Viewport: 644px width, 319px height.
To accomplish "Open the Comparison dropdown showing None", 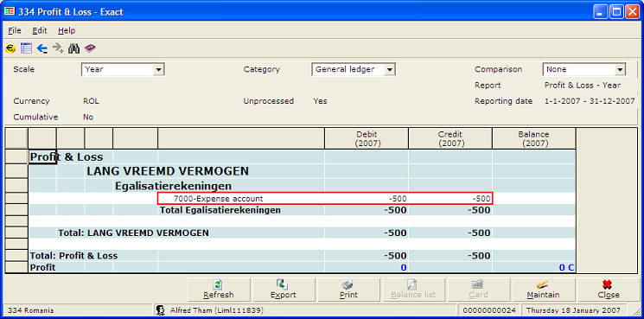I will point(584,69).
